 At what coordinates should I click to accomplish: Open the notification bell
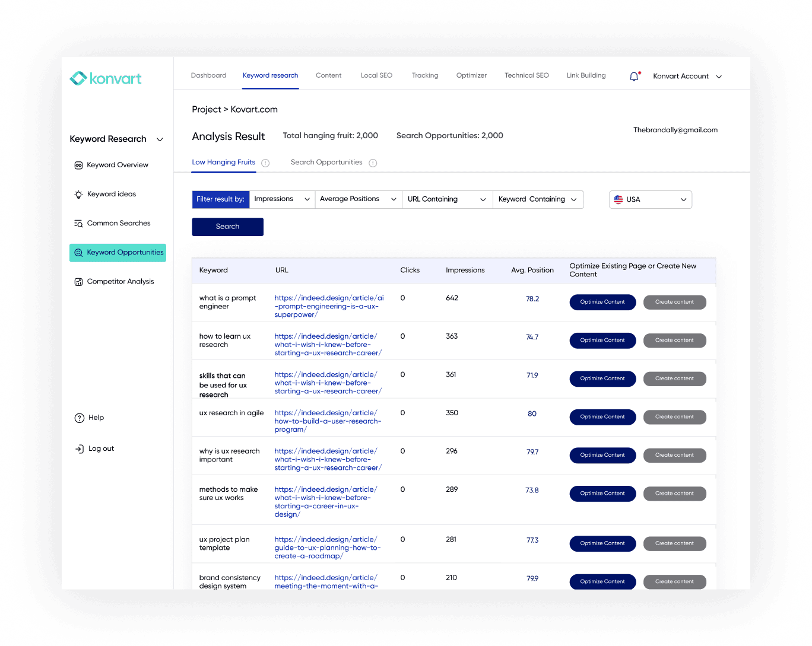coord(633,76)
